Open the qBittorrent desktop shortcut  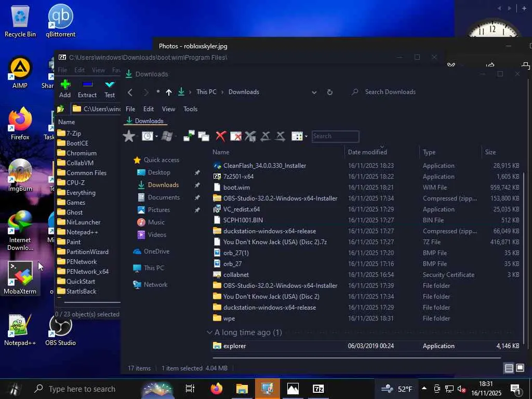point(61,21)
